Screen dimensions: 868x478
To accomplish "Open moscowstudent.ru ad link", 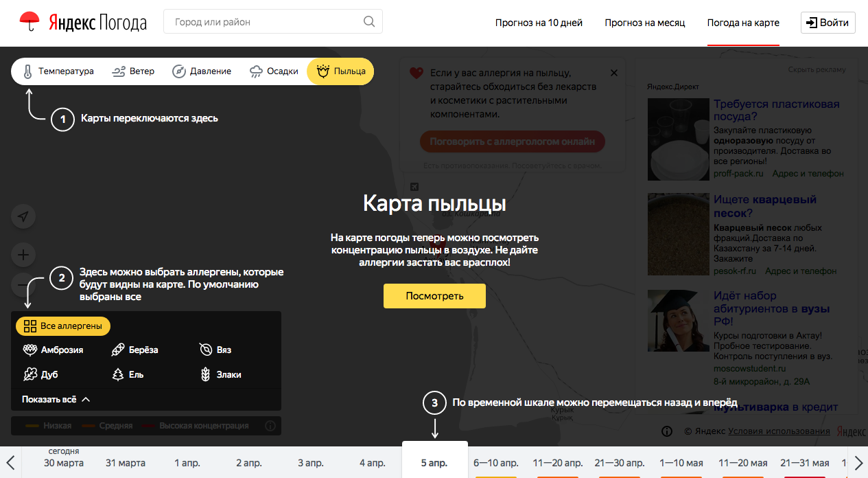I will click(751, 369).
